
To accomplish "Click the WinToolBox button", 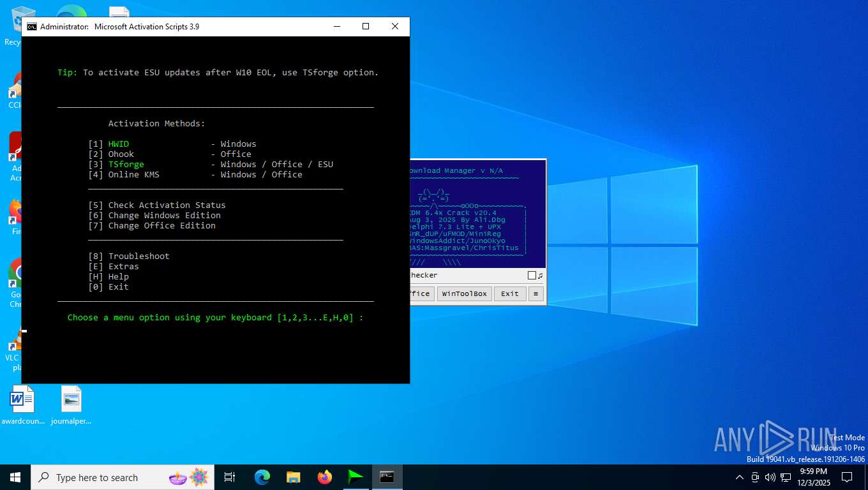I will 465,293.
